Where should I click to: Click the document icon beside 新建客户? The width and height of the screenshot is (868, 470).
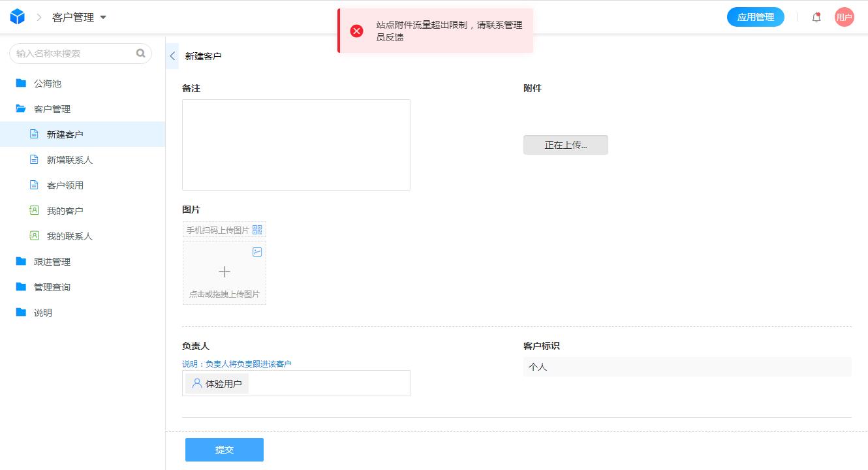coord(35,134)
